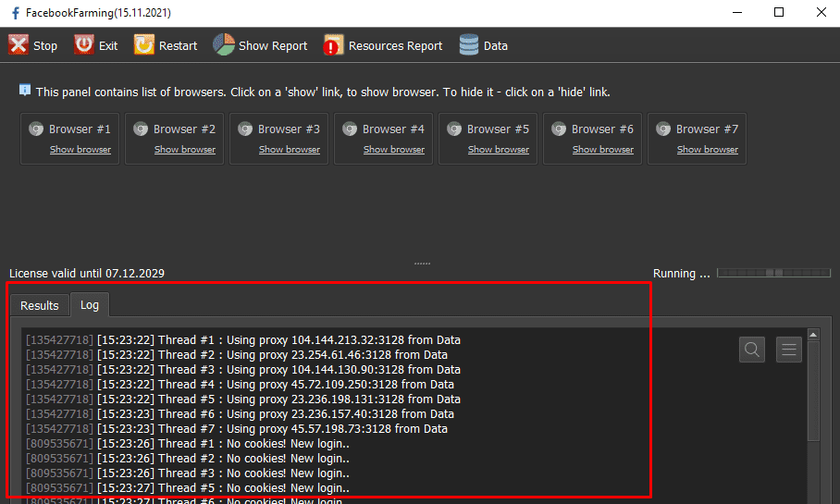840x504 pixels.
Task: Click the Browser #6 chrome icon
Action: point(558,129)
